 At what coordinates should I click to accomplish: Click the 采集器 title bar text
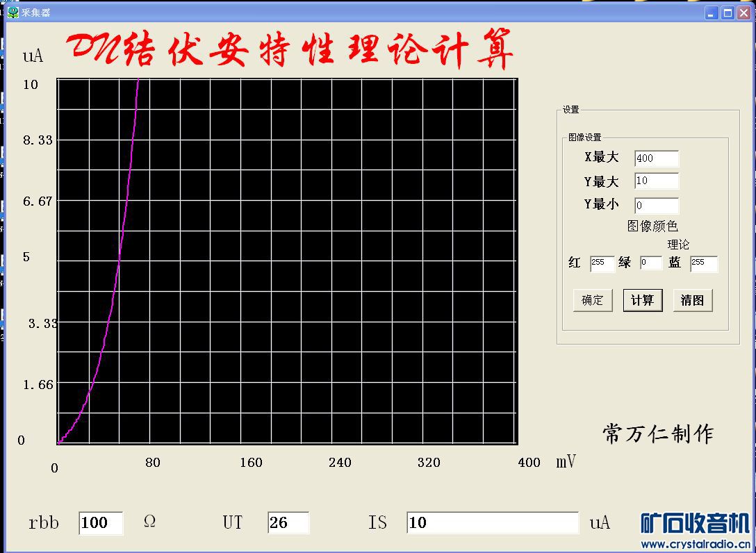(35, 13)
